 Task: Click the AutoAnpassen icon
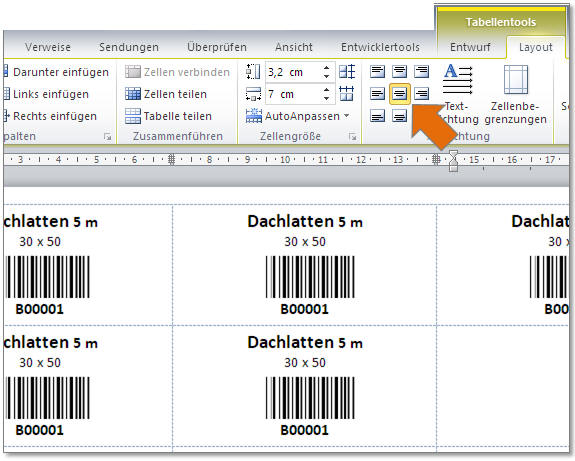click(254, 116)
